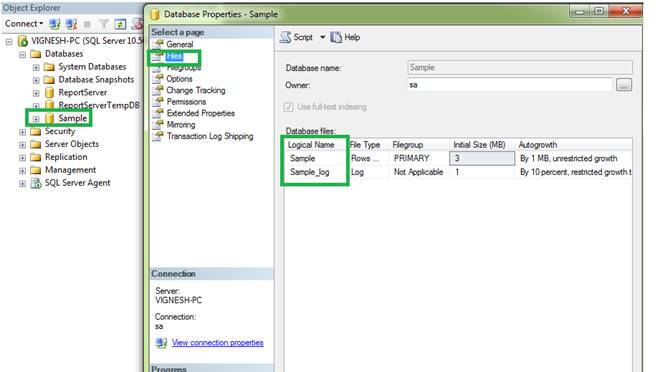Image resolution: width=660 pixels, height=372 pixels.
Task: Open the General properties page
Action: [x=179, y=44]
